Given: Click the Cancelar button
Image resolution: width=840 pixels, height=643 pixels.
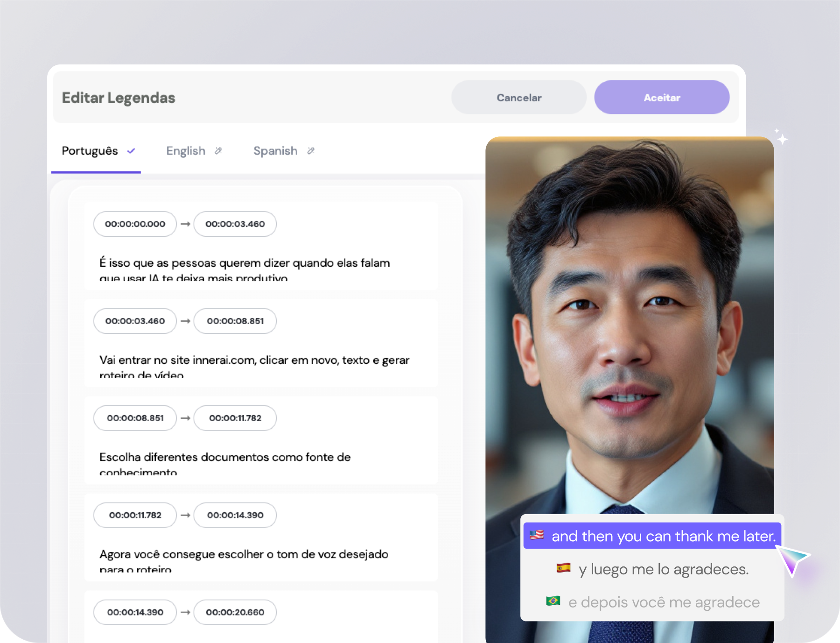Looking at the screenshot, I should tap(519, 98).
